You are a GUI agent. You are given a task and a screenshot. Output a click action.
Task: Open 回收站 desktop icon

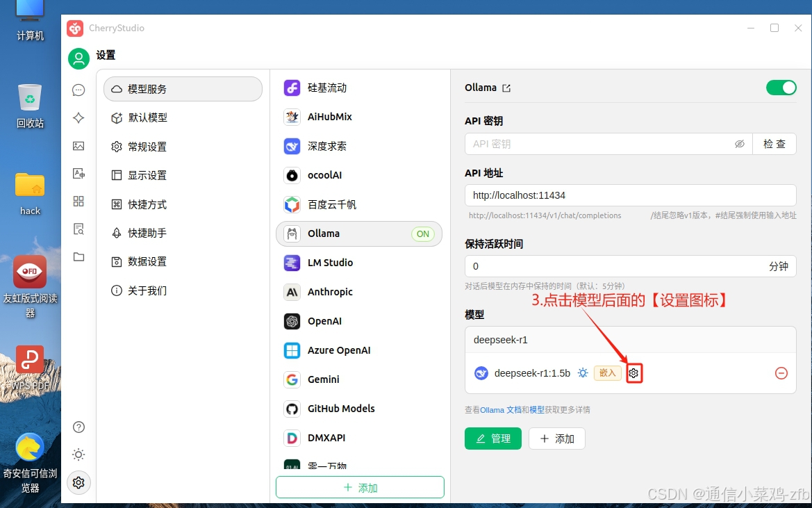[30, 106]
